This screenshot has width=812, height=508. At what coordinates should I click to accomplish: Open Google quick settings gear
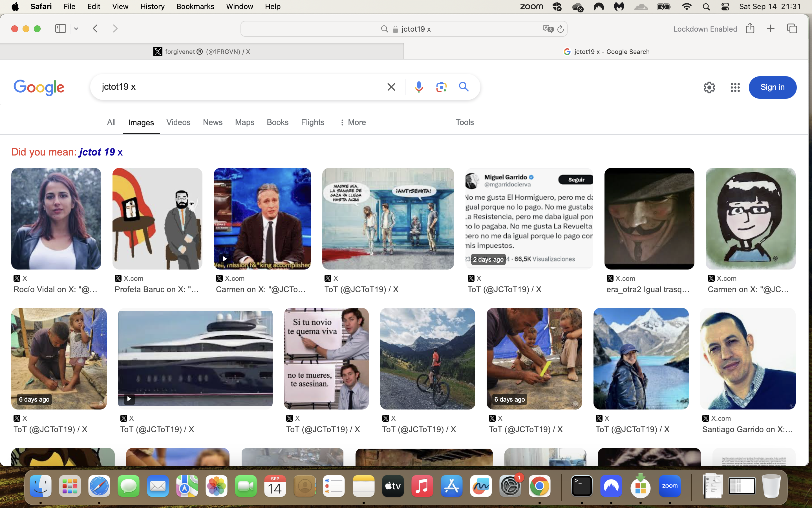[709, 87]
